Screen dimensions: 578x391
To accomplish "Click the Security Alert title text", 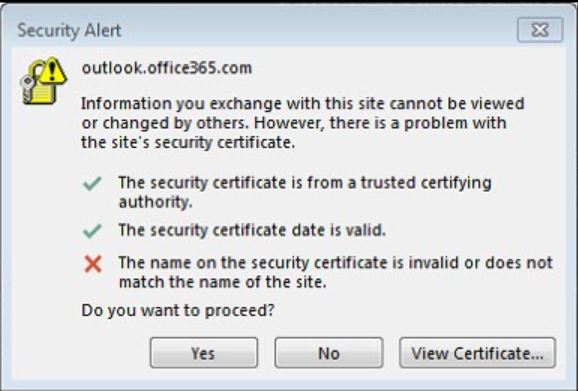I will click(69, 30).
